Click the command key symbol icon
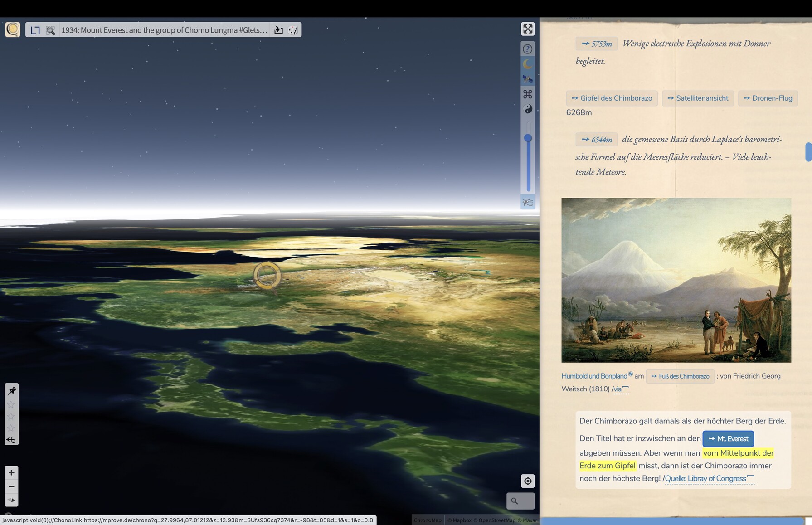The width and height of the screenshot is (812, 525). click(x=527, y=94)
